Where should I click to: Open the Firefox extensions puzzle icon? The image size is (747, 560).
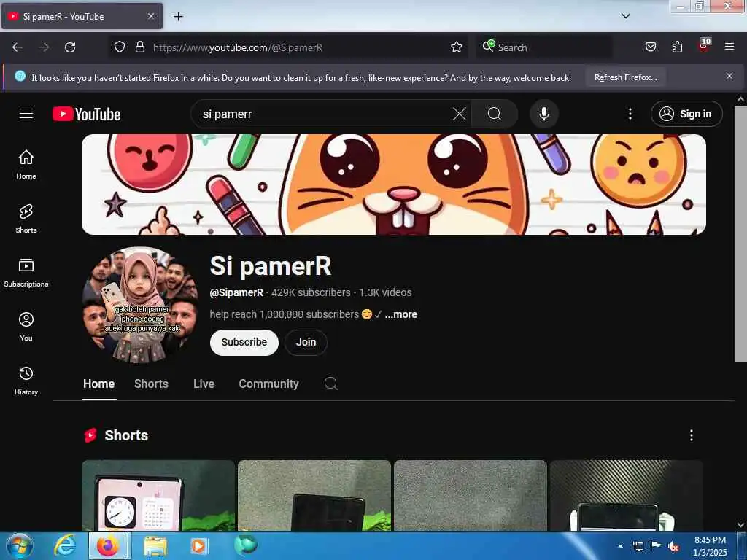677,47
